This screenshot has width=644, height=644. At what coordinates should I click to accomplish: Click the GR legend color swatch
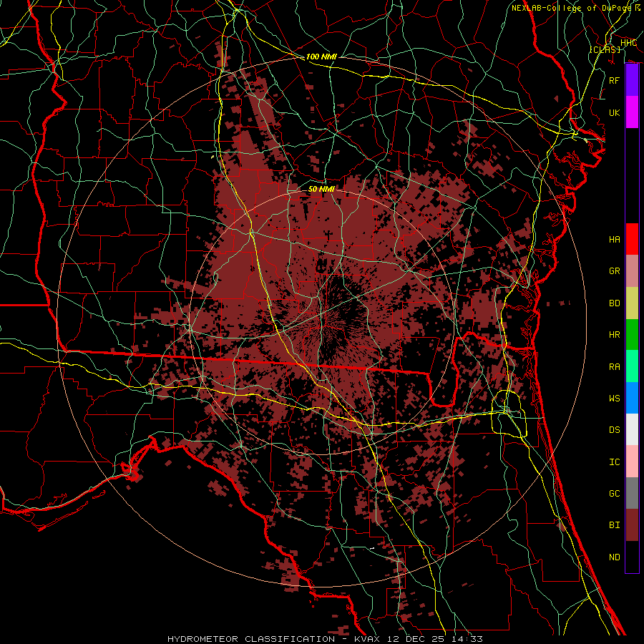(632, 270)
